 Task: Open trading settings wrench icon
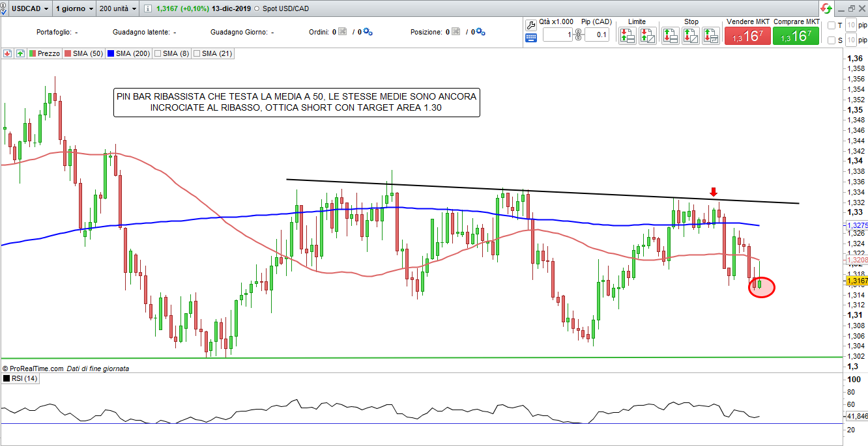point(530,25)
